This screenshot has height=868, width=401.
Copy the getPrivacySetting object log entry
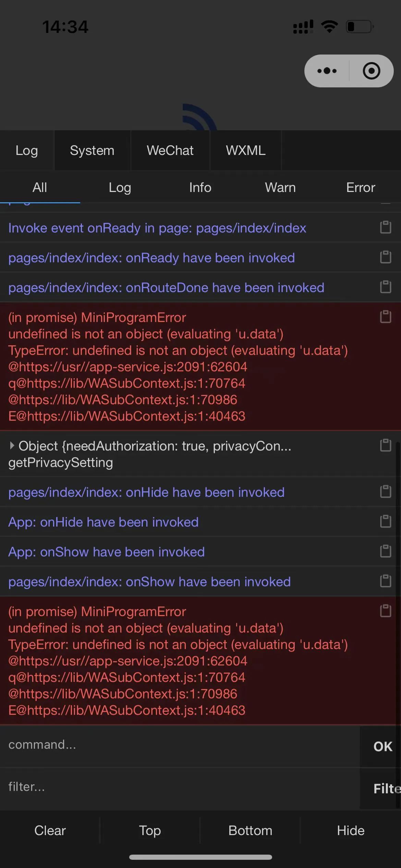386,445
